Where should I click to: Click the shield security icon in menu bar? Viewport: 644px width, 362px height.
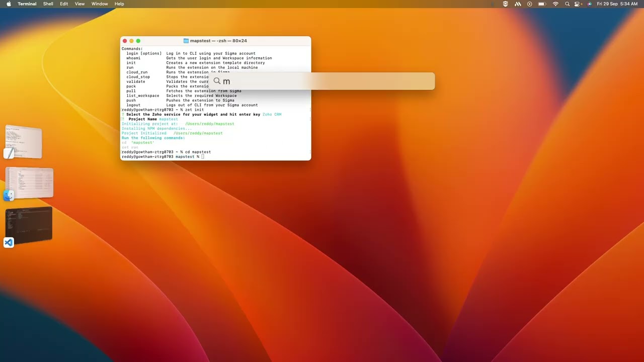point(506,4)
